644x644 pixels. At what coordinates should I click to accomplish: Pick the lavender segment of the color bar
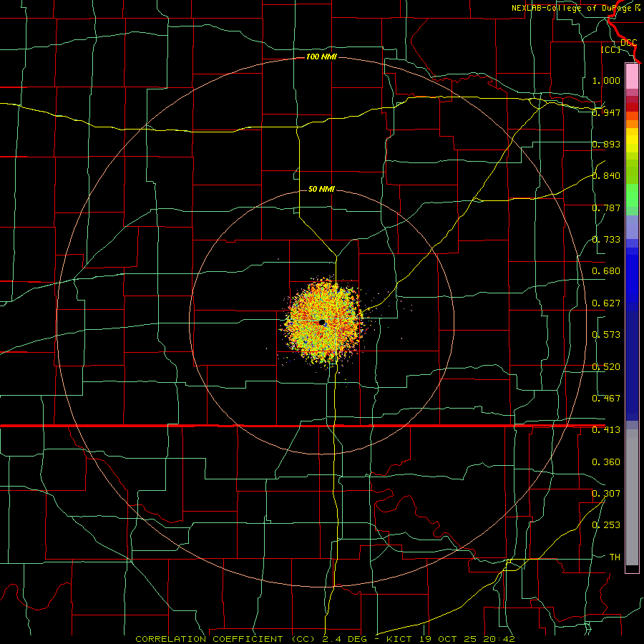(632, 227)
